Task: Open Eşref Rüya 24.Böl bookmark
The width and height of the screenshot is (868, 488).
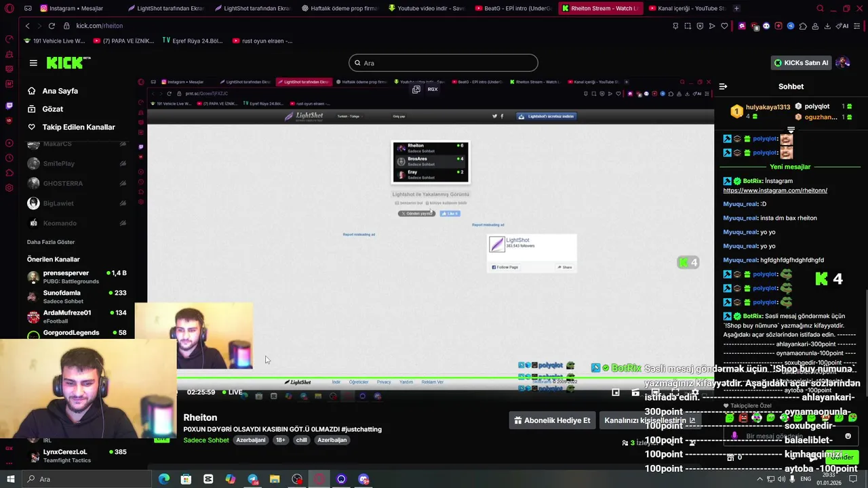Action: [193, 41]
